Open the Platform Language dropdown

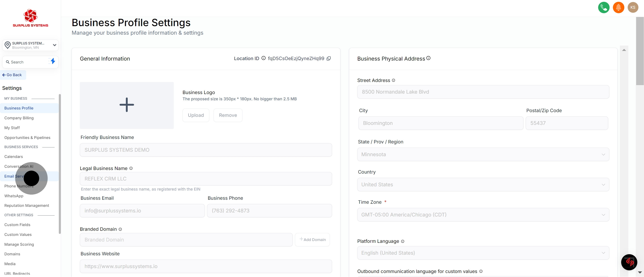click(x=483, y=253)
